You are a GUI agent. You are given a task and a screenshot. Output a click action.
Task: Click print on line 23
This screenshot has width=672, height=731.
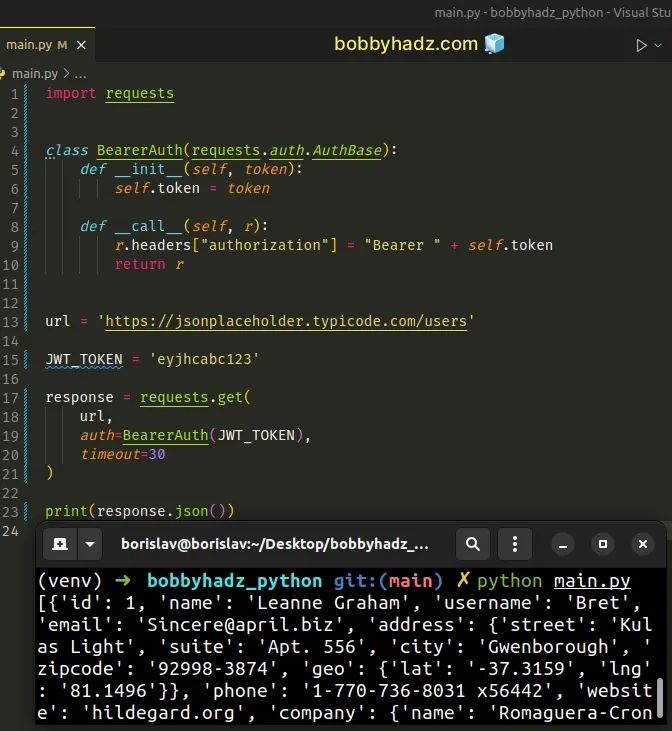click(x=66, y=511)
